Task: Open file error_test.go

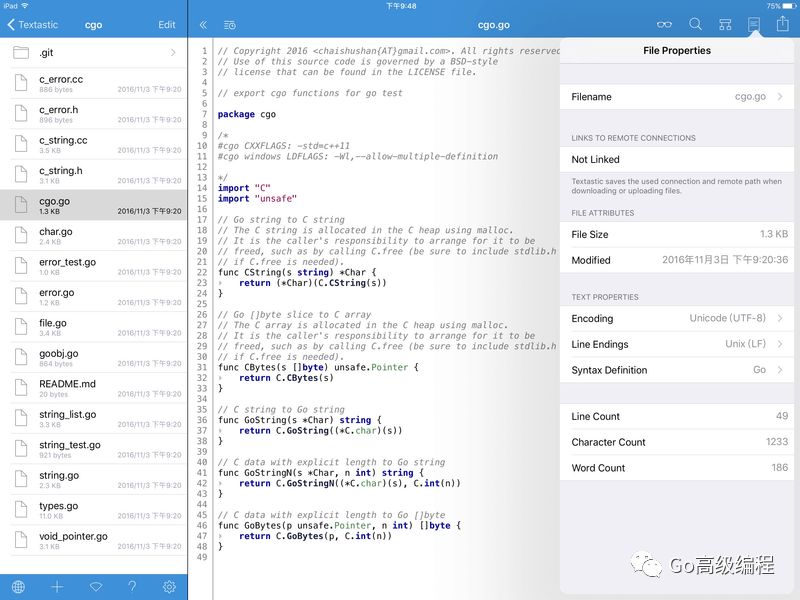Action: coord(94,266)
